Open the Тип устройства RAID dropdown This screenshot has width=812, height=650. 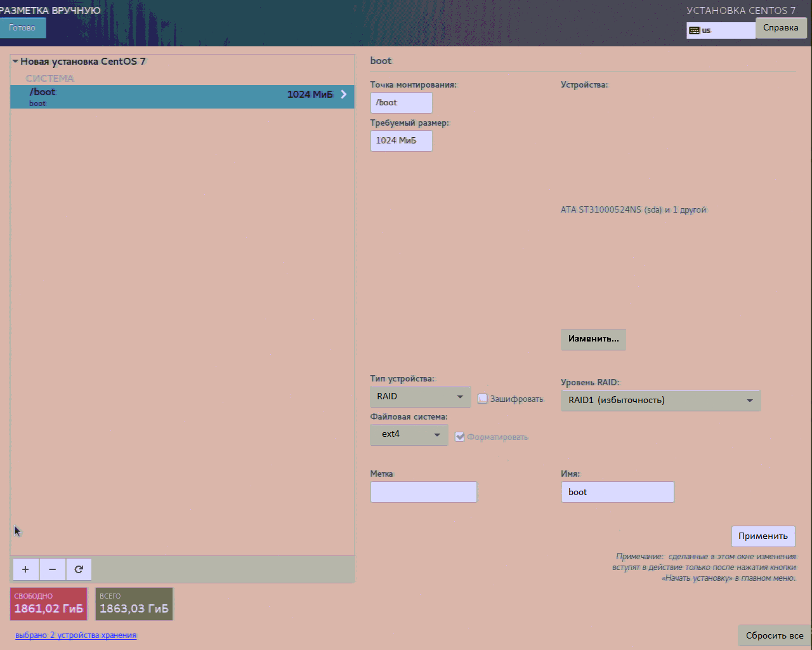[420, 397]
